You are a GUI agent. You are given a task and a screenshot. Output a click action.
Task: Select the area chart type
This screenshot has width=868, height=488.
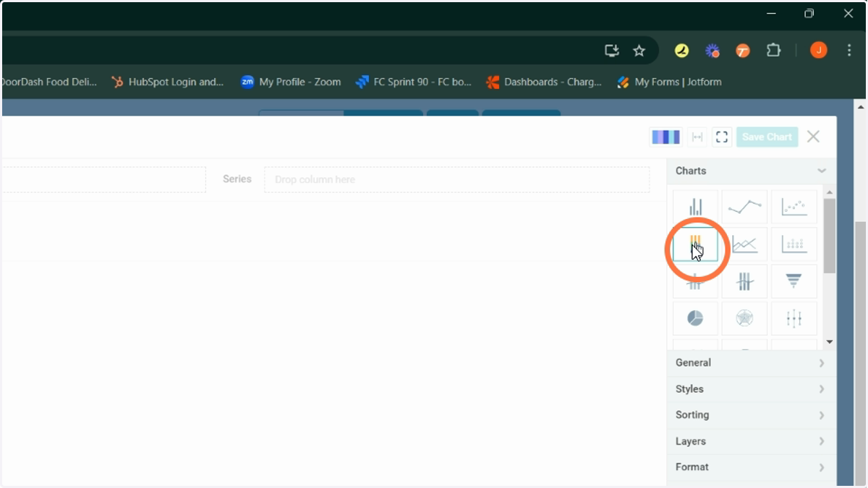tap(744, 244)
